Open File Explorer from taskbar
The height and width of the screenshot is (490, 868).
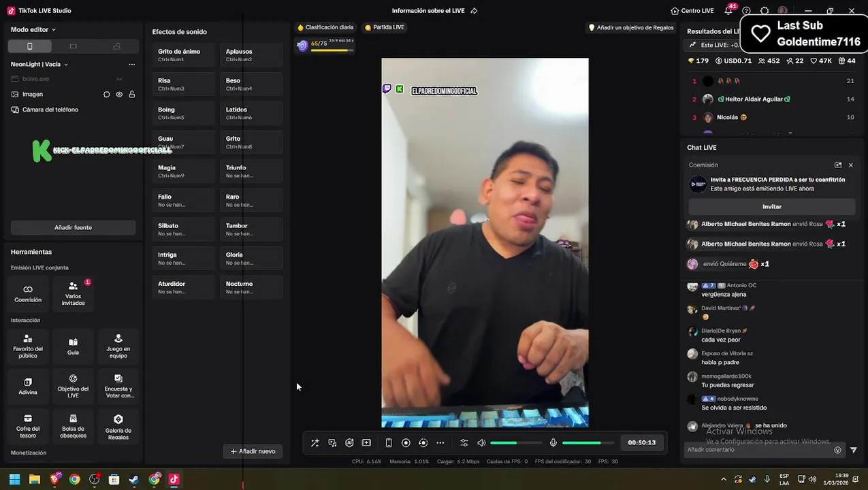35,479
